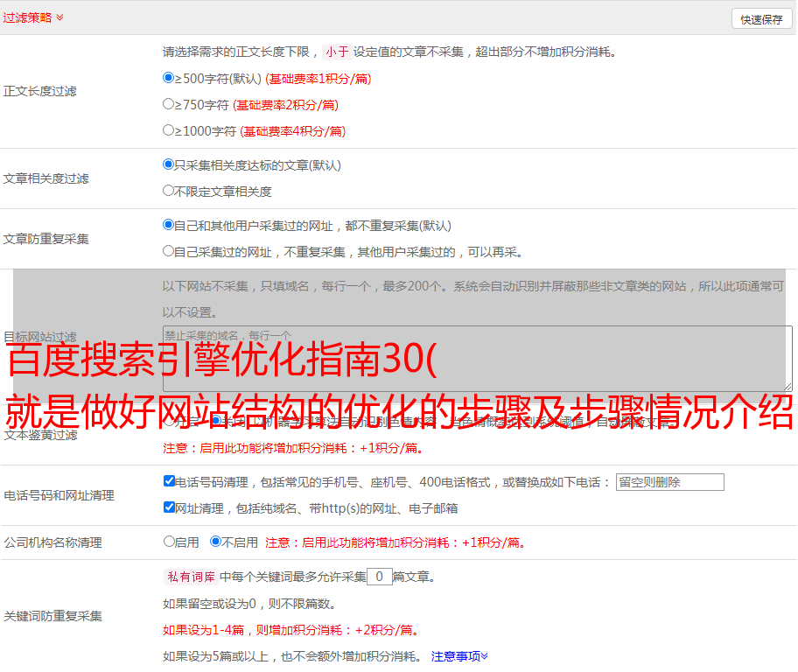Enable 公司机构名称清理 with 启用 radio
The image size is (798, 672).
[169, 542]
